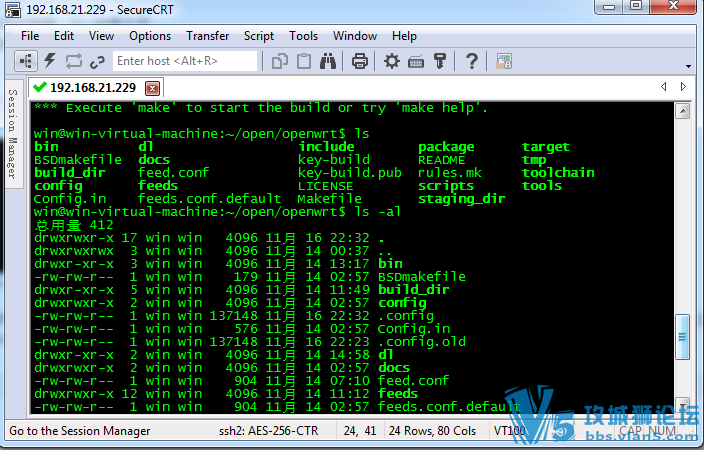This screenshot has width=704, height=450.
Task: Click 'BSDmakefile' in the ls -al listing
Action: coord(422,277)
